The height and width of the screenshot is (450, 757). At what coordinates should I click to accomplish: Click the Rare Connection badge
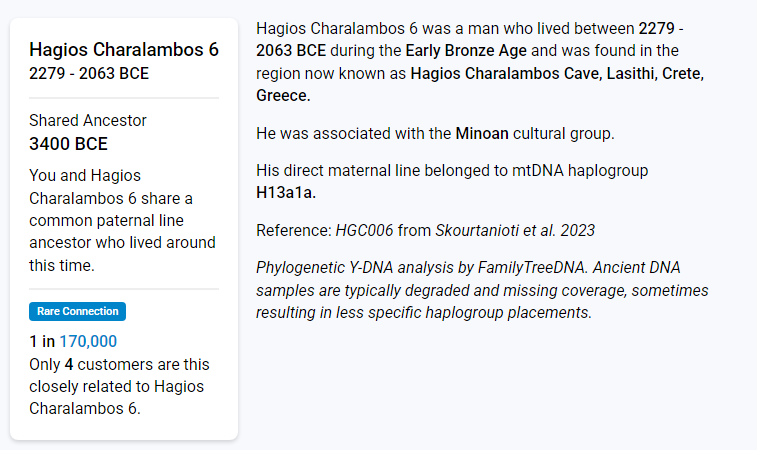78,311
